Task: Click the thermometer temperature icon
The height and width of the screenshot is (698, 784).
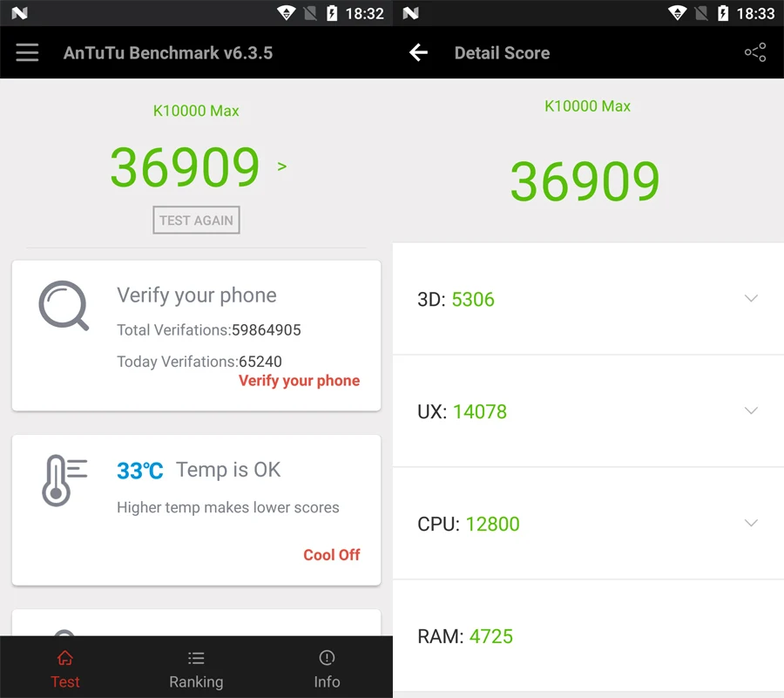Action: [x=64, y=480]
